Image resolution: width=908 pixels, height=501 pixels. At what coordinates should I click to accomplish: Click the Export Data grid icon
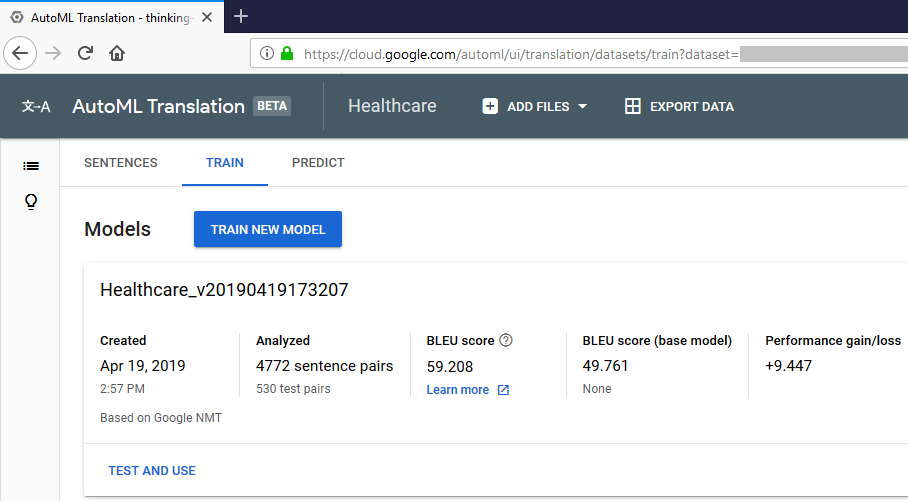(x=632, y=107)
